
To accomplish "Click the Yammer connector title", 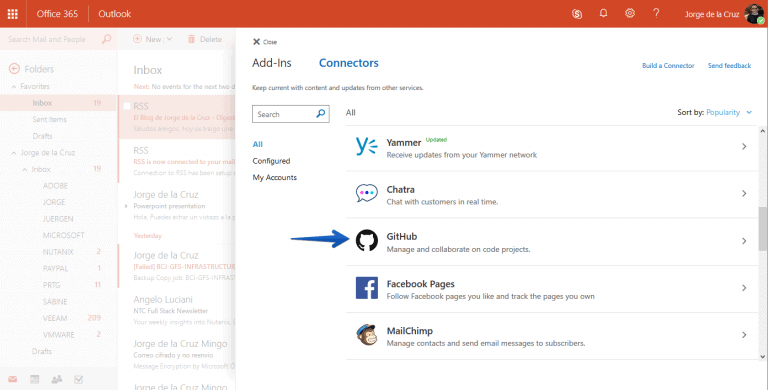I will 404,143.
